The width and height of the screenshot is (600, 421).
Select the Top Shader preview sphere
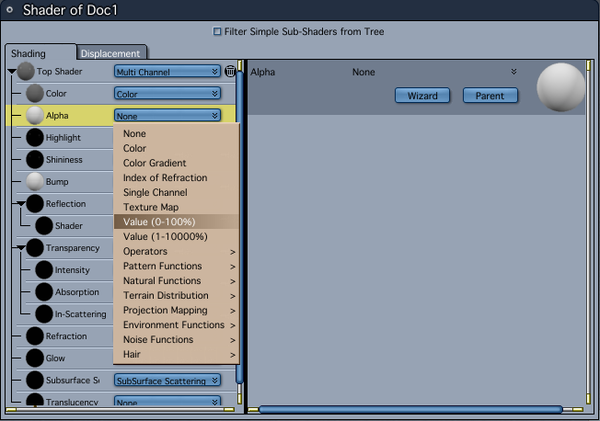(x=26, y=71)
